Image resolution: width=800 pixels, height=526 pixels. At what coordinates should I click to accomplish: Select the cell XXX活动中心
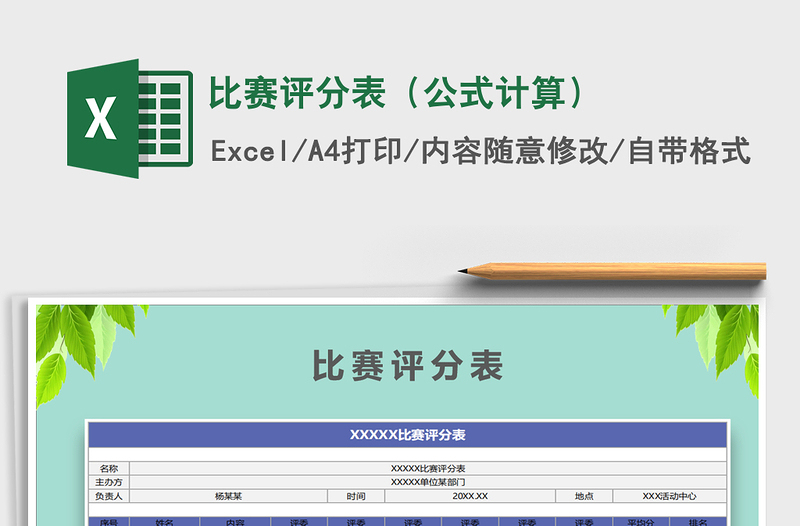[669, 496]
